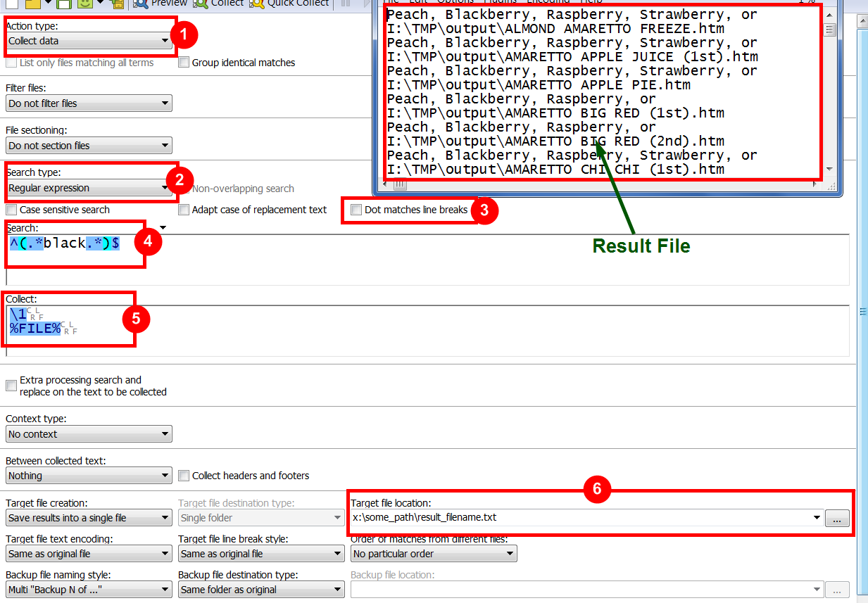Screen dimensions: 868x603
Task: Click the browse button for target file location
Action: [837, 519]
